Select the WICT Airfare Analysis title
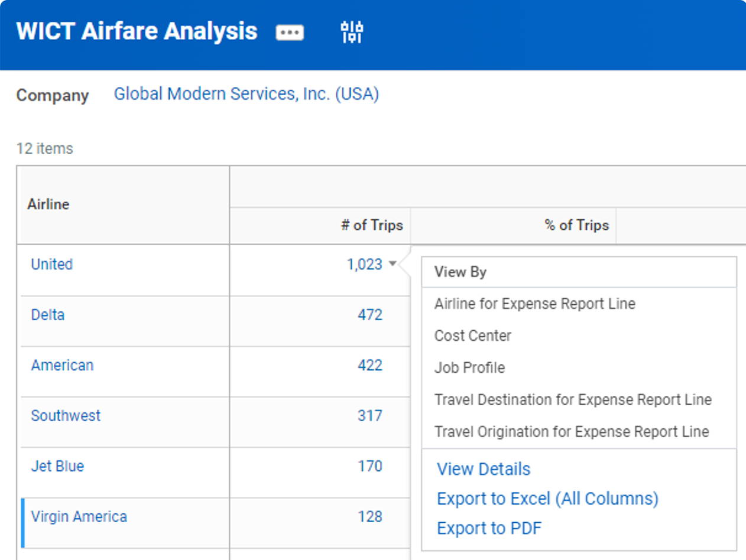 click(x=137, y=31)
